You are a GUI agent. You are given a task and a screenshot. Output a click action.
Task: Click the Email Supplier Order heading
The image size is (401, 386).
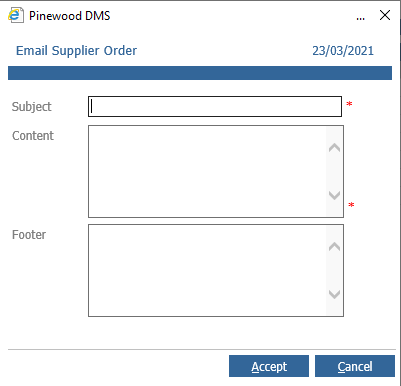coord(76,51)
